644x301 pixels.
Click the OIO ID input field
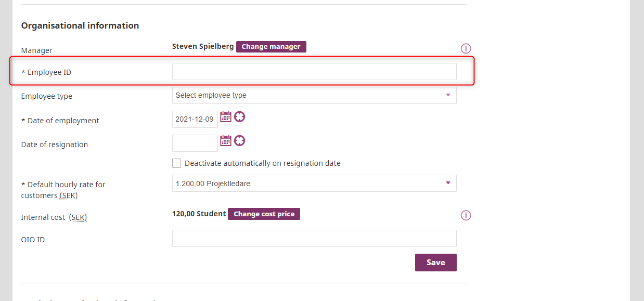coord(314,239)
